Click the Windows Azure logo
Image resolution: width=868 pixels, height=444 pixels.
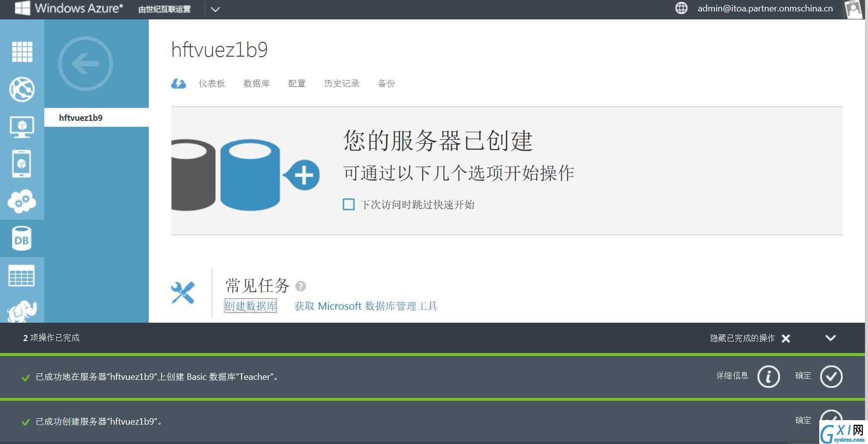(x=69, y=8)
